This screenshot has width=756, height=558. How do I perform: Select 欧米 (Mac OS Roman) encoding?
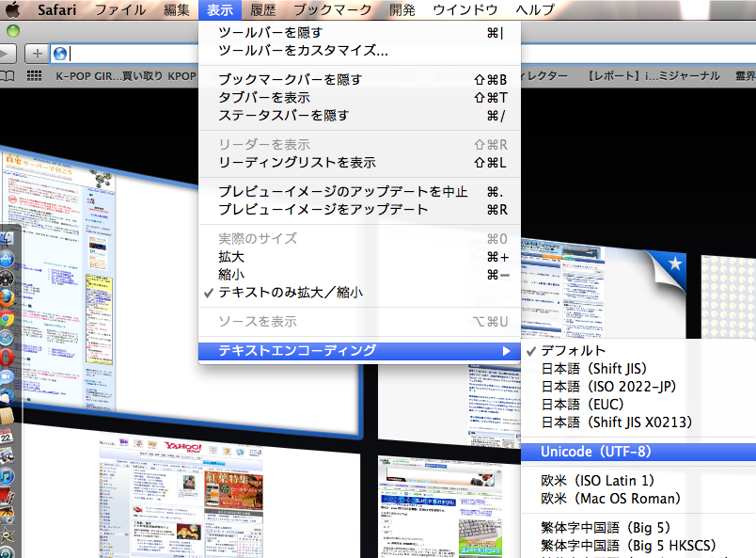coord(638,499)
